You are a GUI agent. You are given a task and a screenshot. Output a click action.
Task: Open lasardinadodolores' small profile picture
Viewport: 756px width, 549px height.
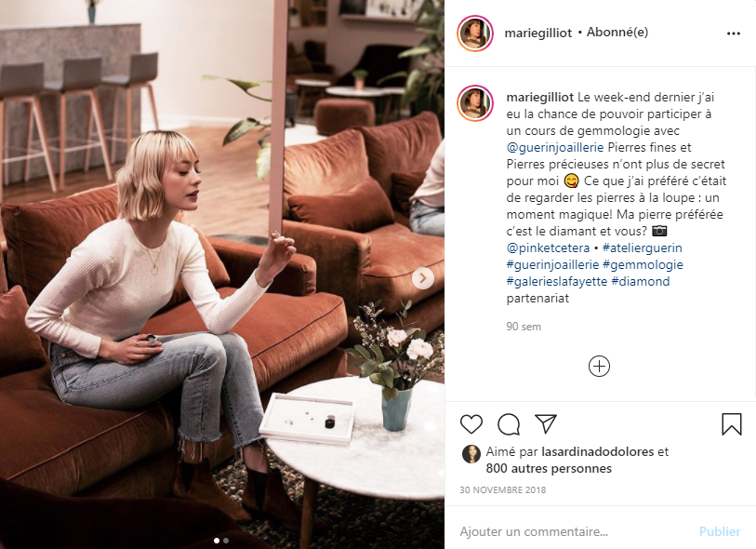click(x=471, y=454)
